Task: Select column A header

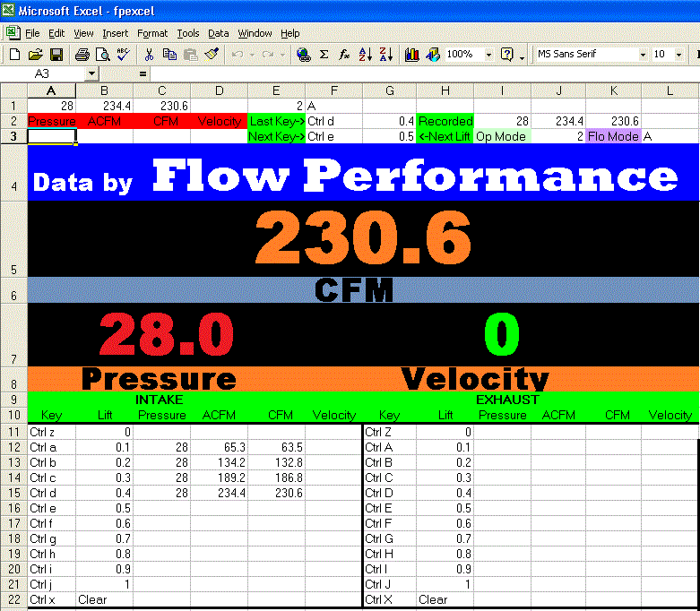Action: pos(51,91)
